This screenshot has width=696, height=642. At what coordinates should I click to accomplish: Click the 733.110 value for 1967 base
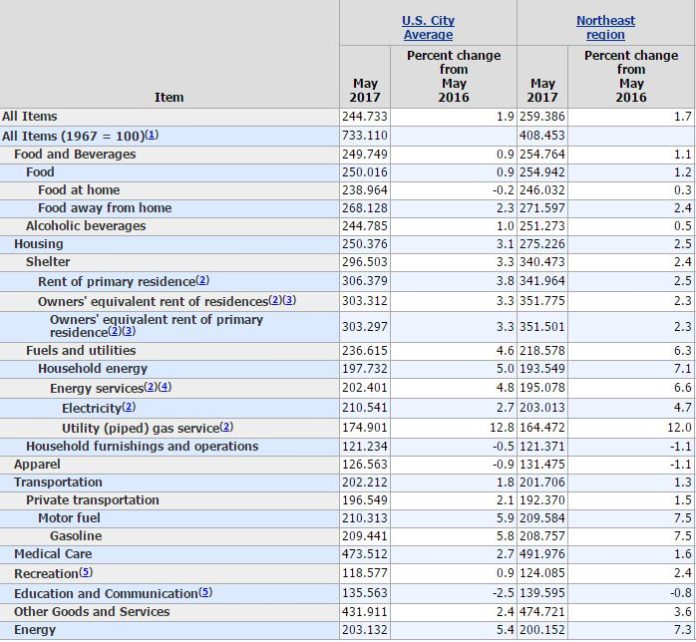click(x=364, y=135)
